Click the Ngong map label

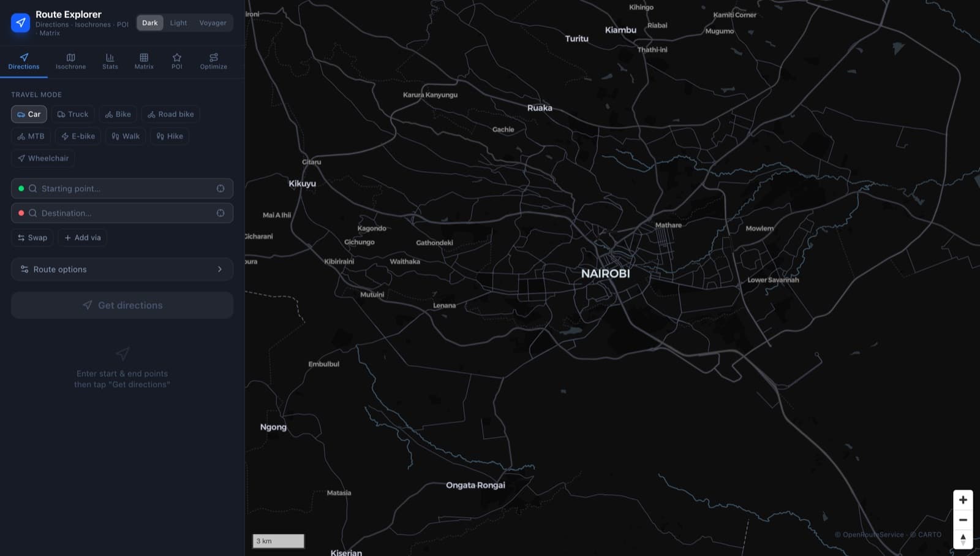(273, 427)
